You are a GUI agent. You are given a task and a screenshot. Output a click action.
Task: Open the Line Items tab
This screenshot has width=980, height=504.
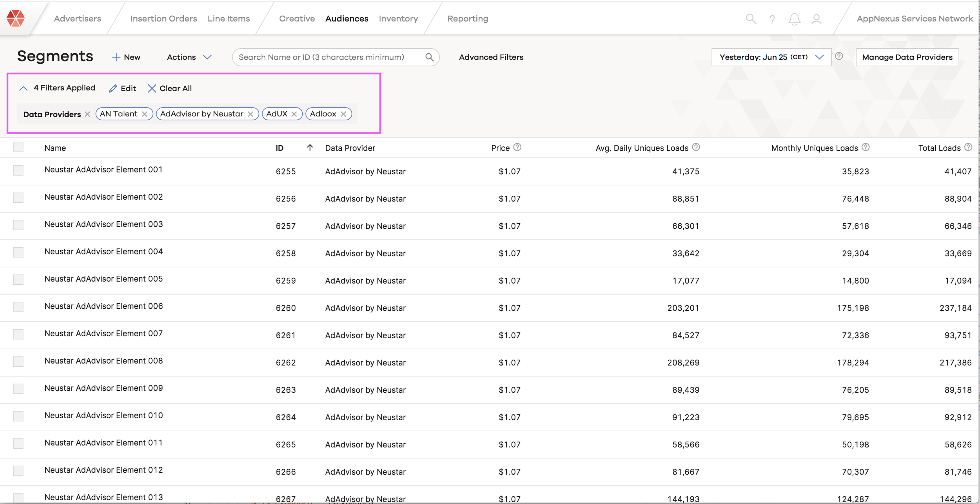(x=229, y=18)
